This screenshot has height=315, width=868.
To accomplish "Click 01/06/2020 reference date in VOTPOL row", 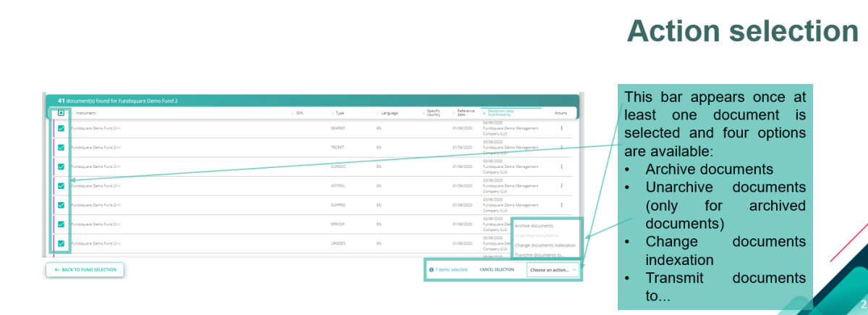I will pos(462,186).
